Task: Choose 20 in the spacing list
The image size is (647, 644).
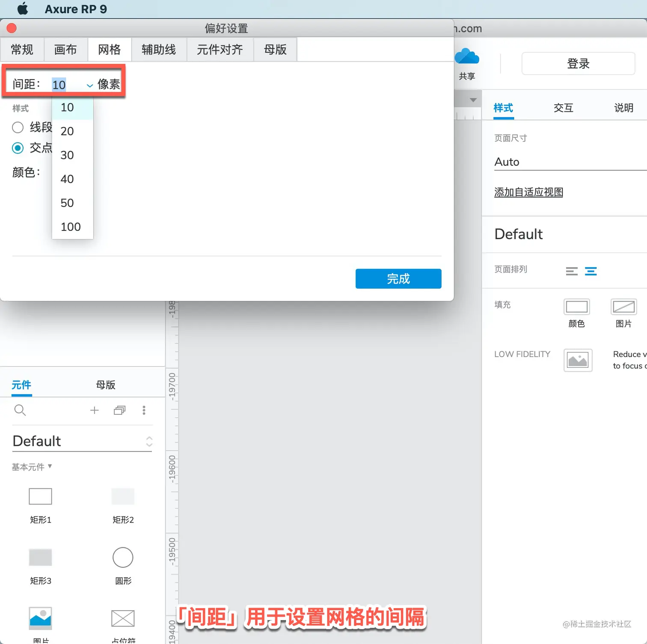Action: tap(72, 131)
